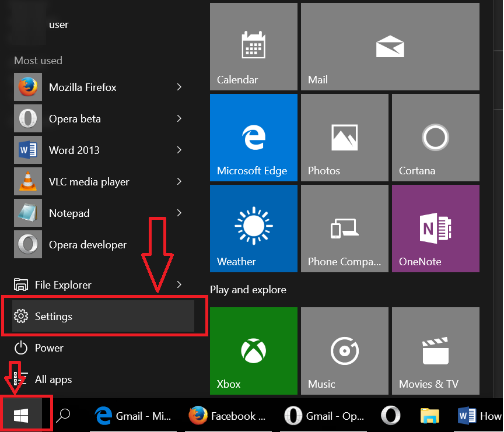This screenshot has width=504, height=432.
Task: Switch to Gmail Opera taskbar window
Action: click(324, 416)
